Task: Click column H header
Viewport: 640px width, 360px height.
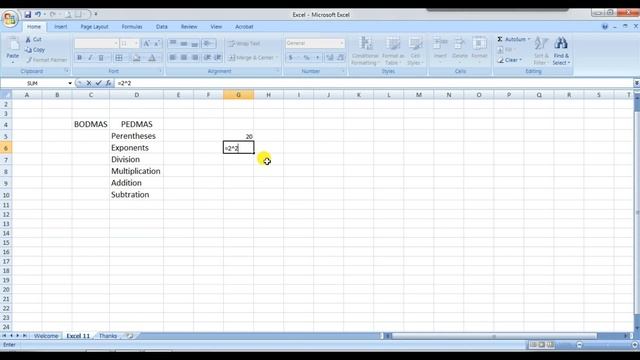Action: 269,95
